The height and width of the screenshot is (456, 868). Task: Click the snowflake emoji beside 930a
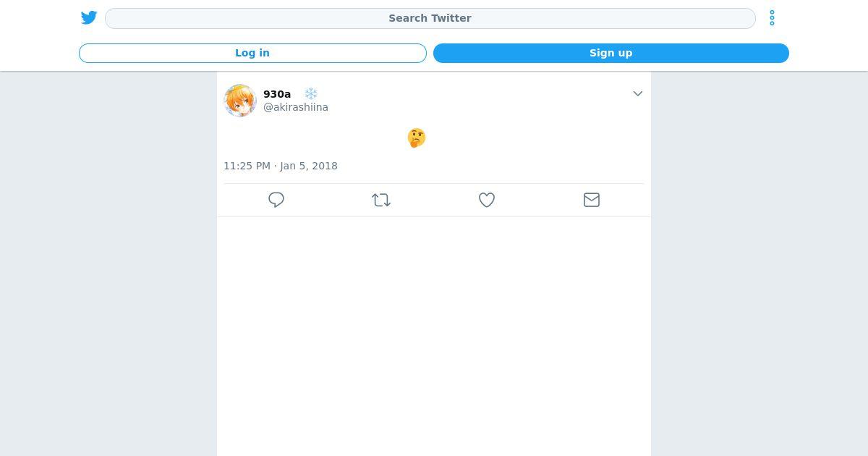[x=311, y=94]
